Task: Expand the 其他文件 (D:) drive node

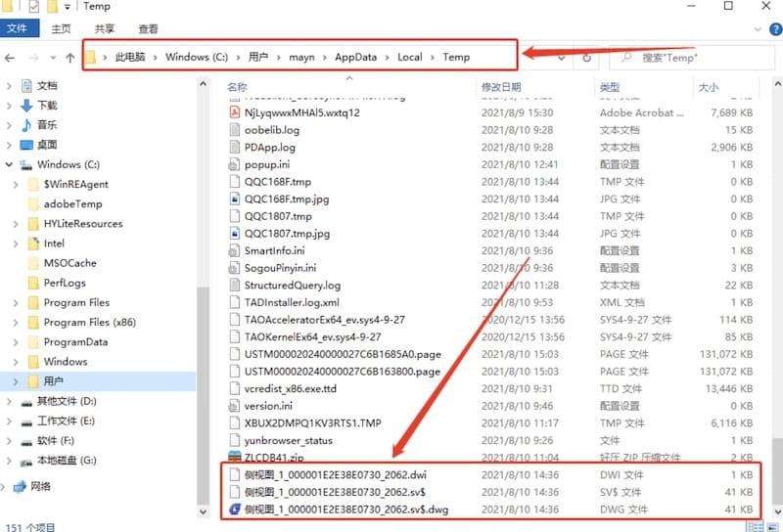Action: coord(9,401)
